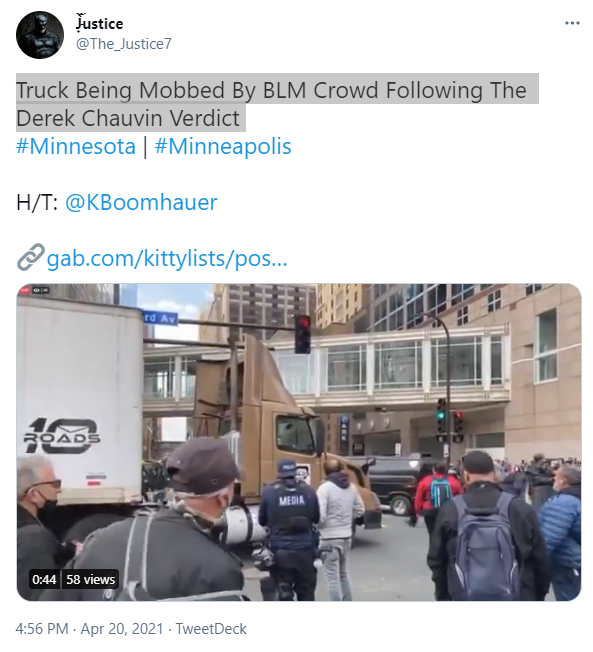
Task: Click the TweetDeck source label
Action: click(211, 628)
